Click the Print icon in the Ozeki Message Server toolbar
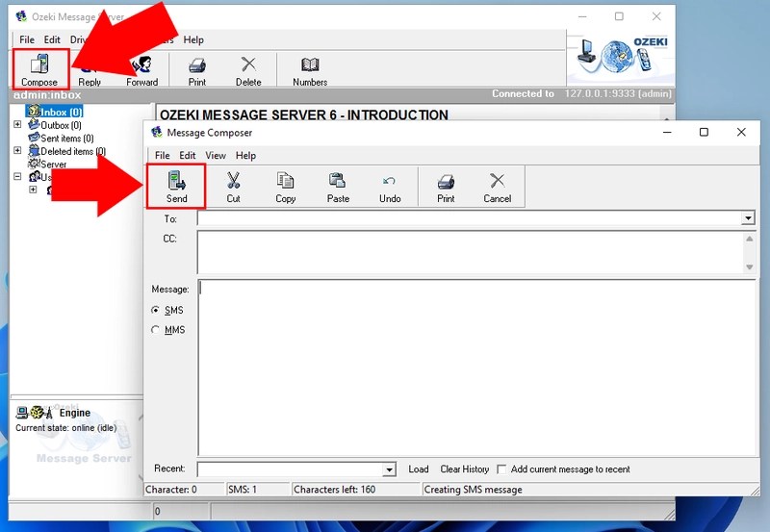Screen dimensions: 770x532 click(x=197, y=64)
